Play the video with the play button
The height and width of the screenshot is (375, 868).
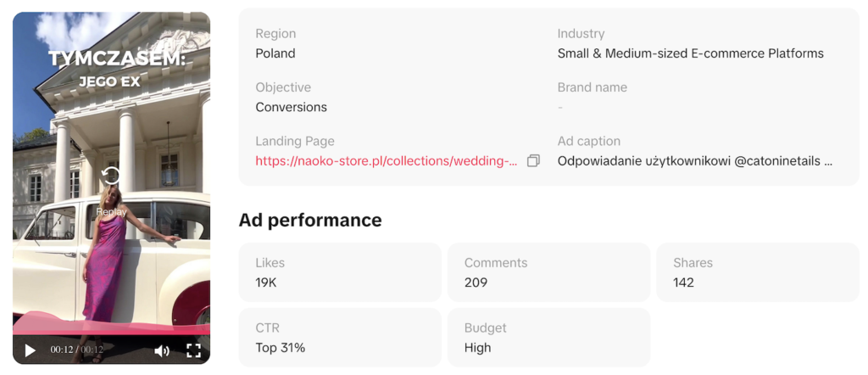(30, 350)
